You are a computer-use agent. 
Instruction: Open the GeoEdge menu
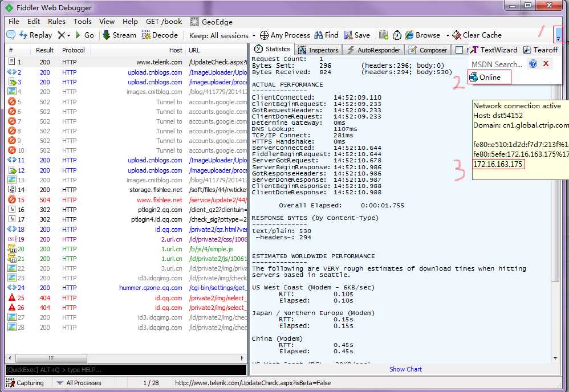(211, 22)
